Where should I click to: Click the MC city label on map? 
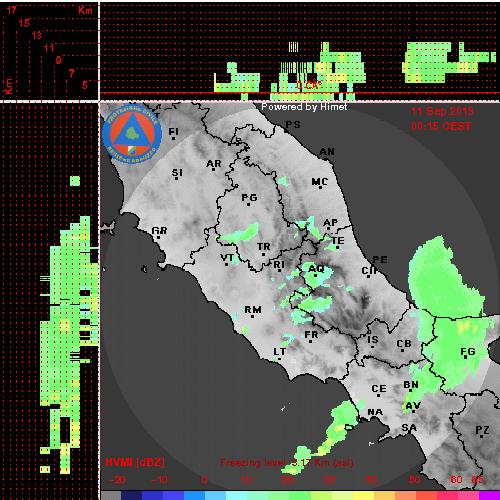pos(319,182)
